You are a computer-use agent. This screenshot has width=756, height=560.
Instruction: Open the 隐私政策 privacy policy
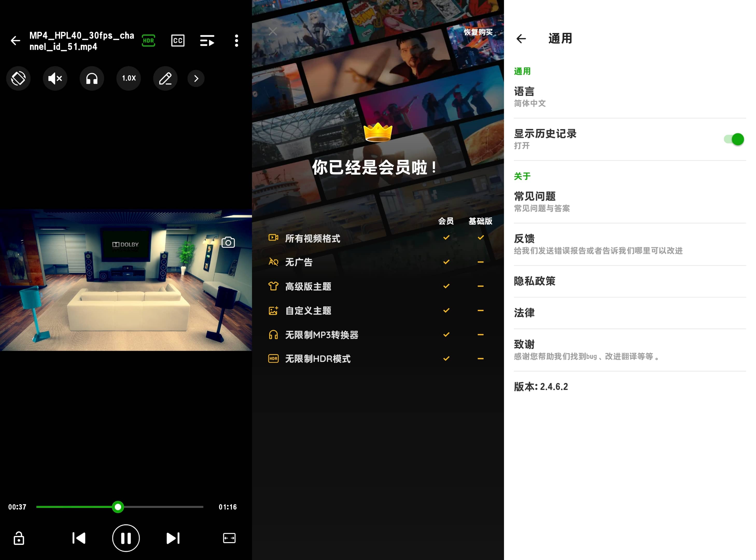[630, 281]
